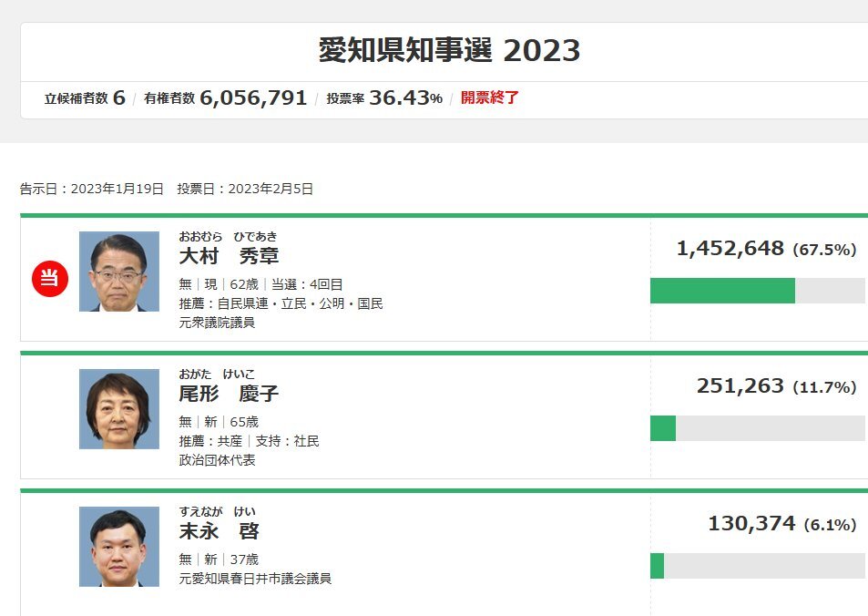Screen dimensions: 868x616
Task: Click the red 当 elected badge icon
Action: click(x=50, y=278)
